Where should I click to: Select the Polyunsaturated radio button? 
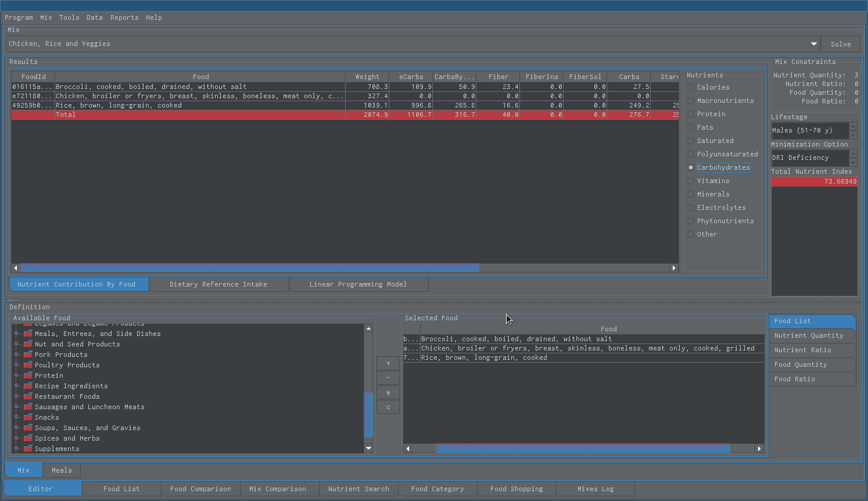click(x=691, y=154)
